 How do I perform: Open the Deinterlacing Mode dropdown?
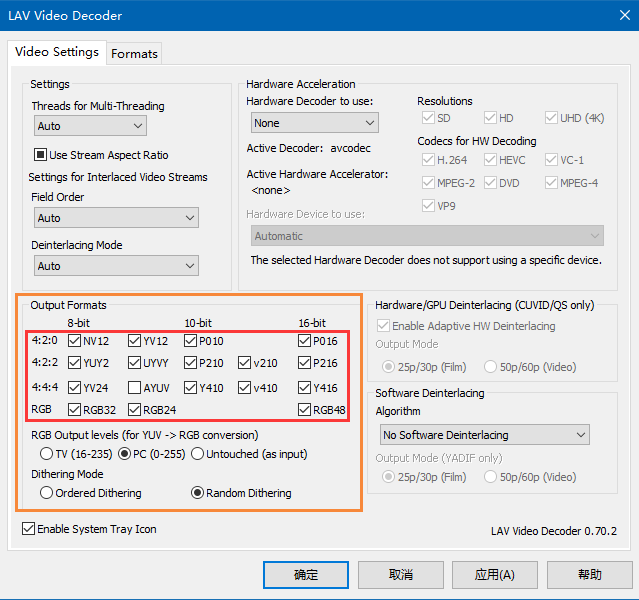click(115, 266)
